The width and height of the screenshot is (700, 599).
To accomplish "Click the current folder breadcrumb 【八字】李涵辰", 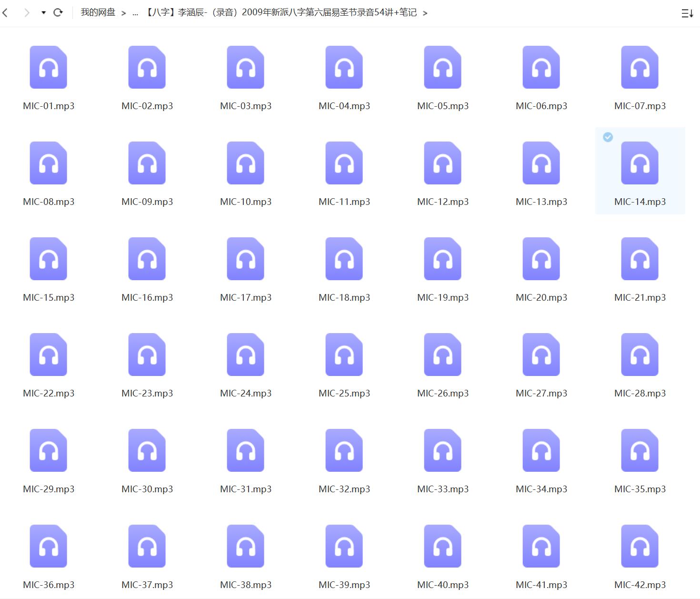I will [x=280, y=13].
